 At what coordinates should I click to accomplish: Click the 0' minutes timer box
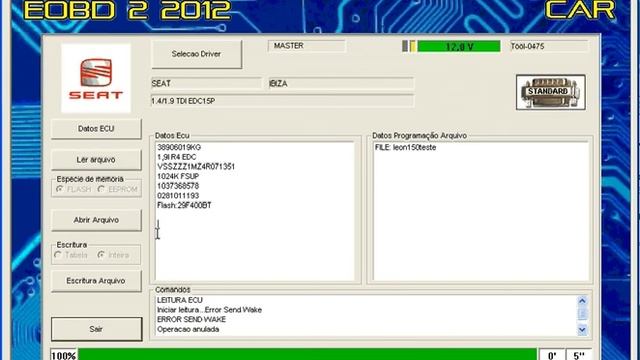pos(552,355)
